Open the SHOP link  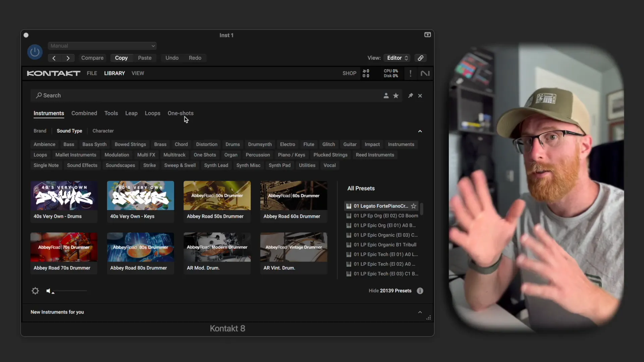[349, 73]
